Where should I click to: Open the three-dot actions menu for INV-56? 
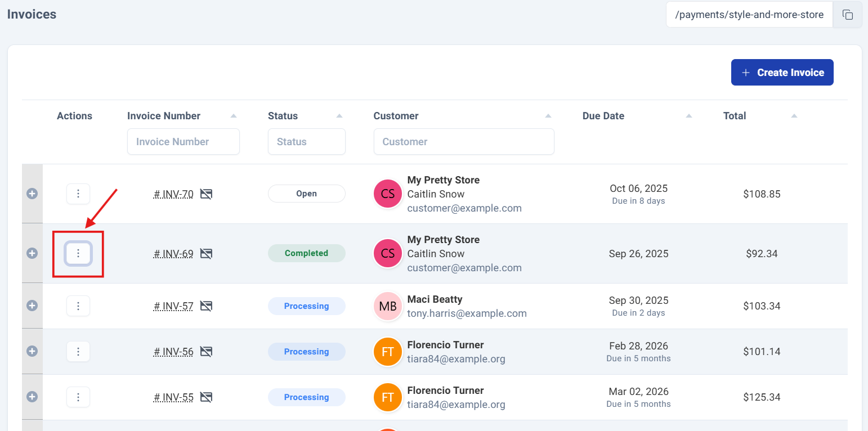pyautogui.click(x=78, y=352)
